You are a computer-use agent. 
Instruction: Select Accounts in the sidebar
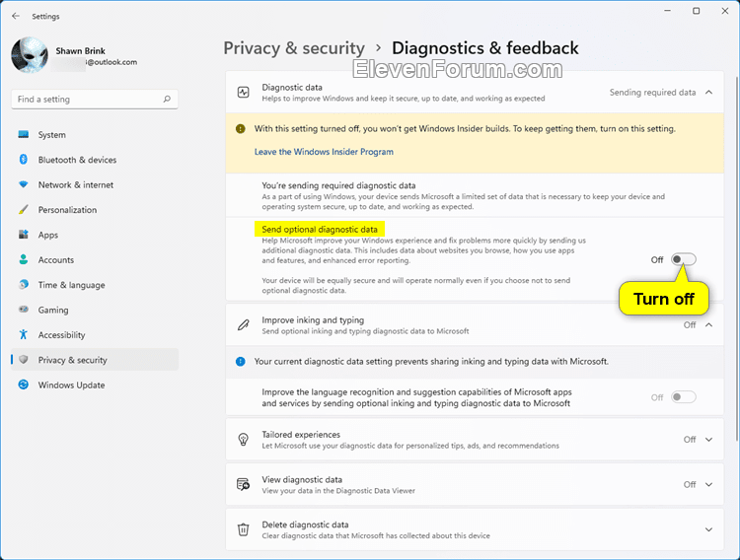tap(56, 260)
